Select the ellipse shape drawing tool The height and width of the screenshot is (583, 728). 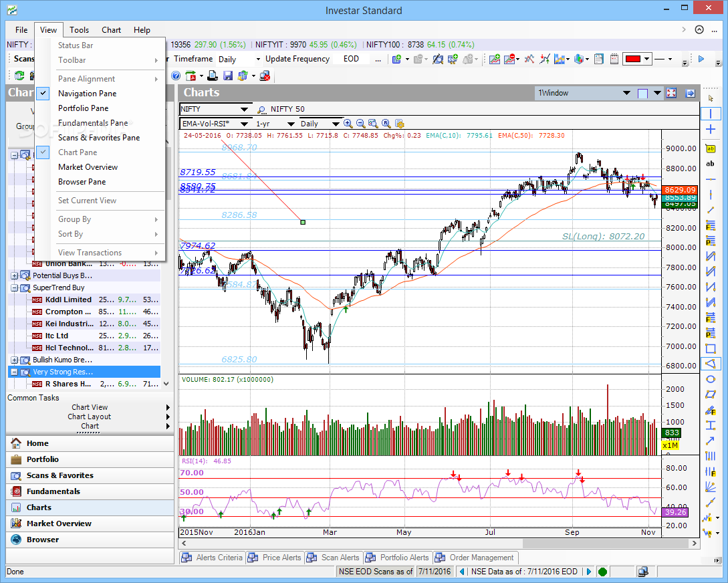[x=711, y=379]
